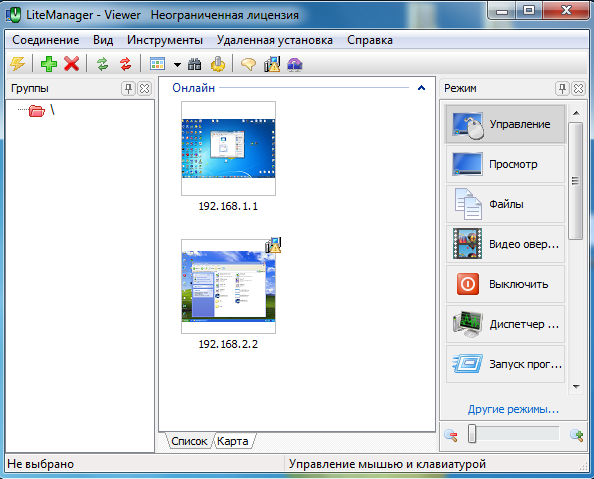Pin the Режим panel
Screen dimensions: 594x479
563,89
